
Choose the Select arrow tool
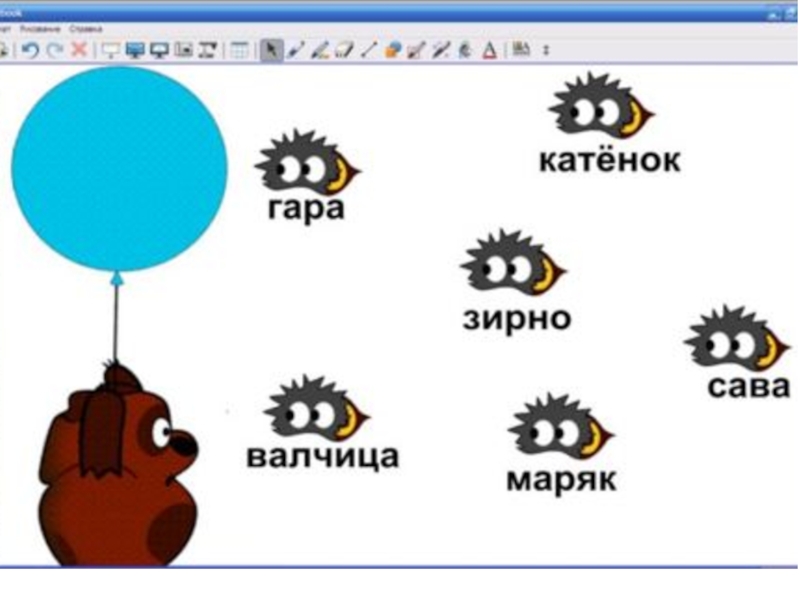pos(271,50)
